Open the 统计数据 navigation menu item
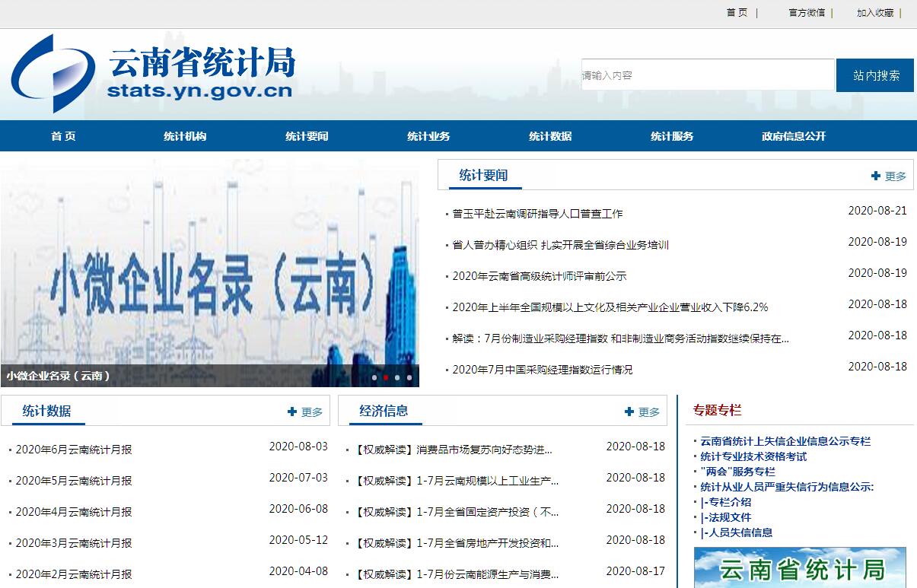Image resolution: width=917 pixels, height=588 pixels. click(x=550, y=136)
